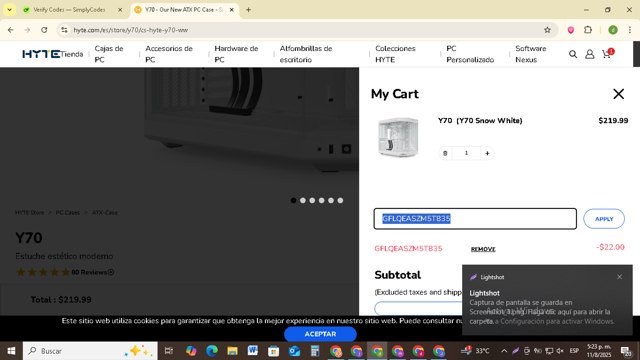Dismiss the Lightshot notification

coord(619,277)
